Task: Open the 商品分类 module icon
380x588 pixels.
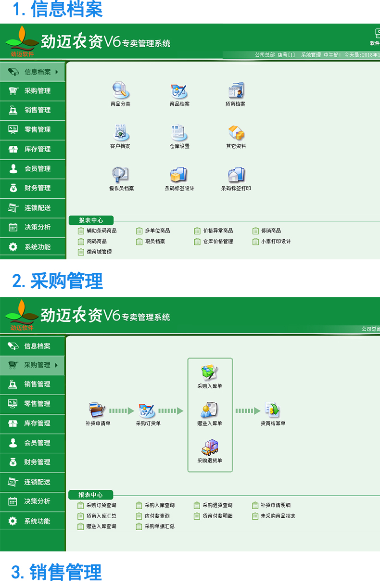Action: click(x=120, y=94)
